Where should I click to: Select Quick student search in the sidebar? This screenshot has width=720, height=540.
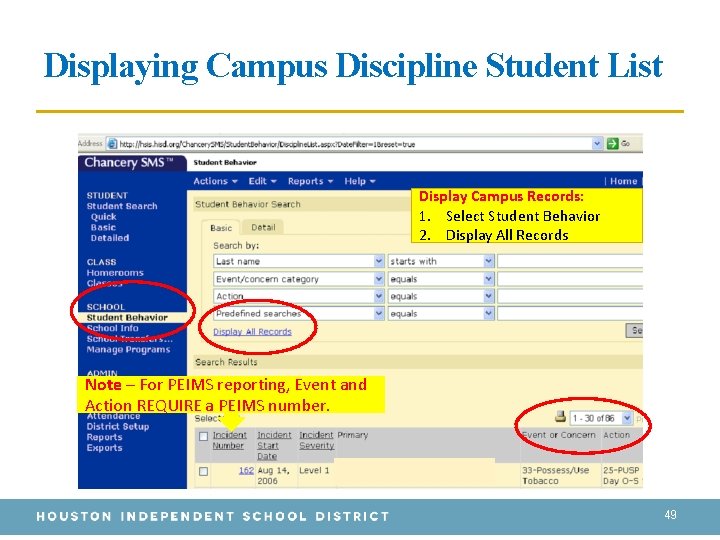tap(103, 217)
